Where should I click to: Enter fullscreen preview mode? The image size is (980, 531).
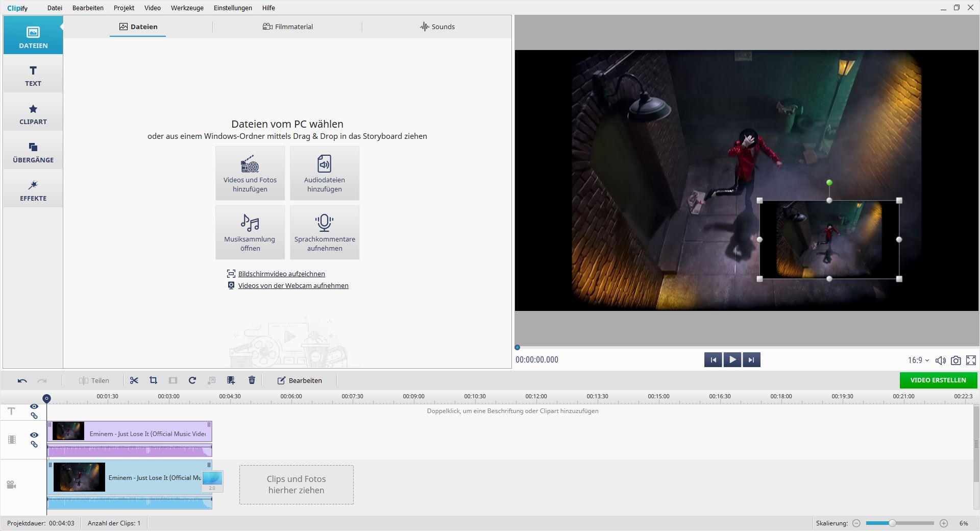click(971, 360)
